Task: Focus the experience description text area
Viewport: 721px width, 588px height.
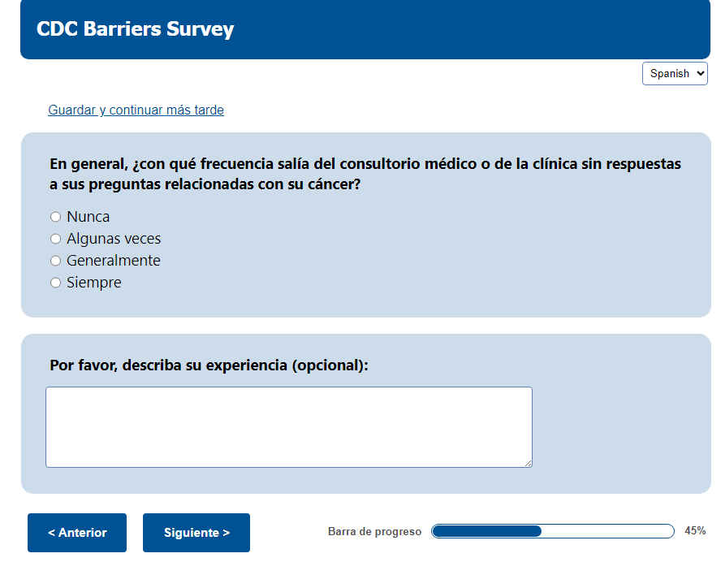Action: pos(288,426)
